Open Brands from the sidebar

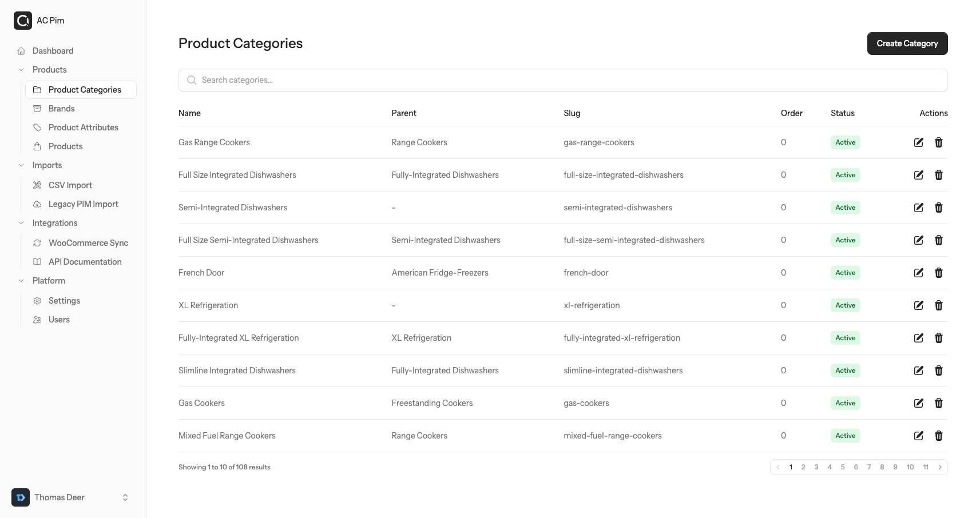pos(61,109)
